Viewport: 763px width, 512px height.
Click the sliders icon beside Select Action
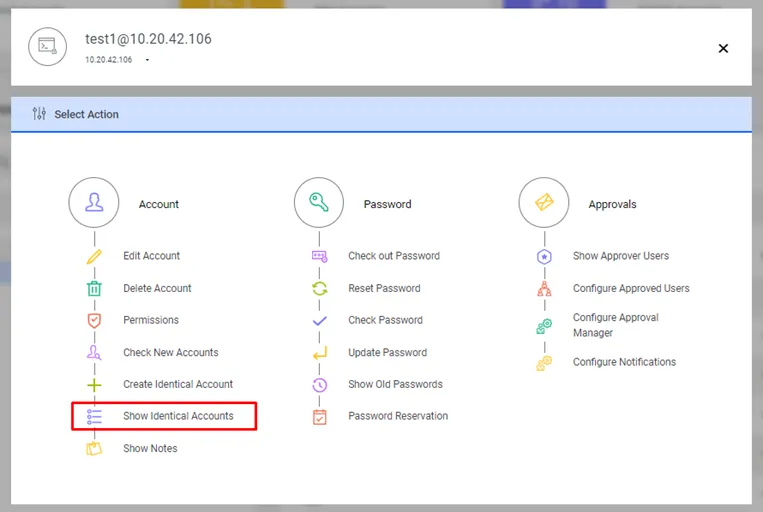pos(39,114)
